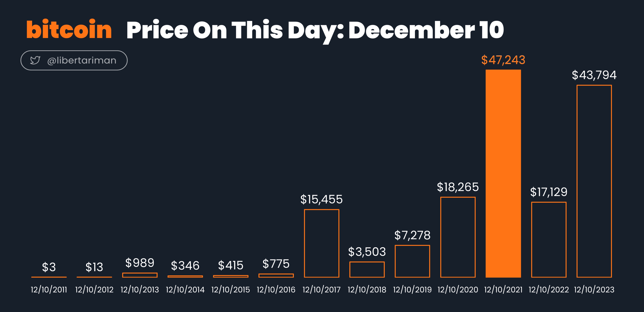Click the $17,129 price label
The width and height of the screenshot is (644, 312).
[x=549, y=192]
